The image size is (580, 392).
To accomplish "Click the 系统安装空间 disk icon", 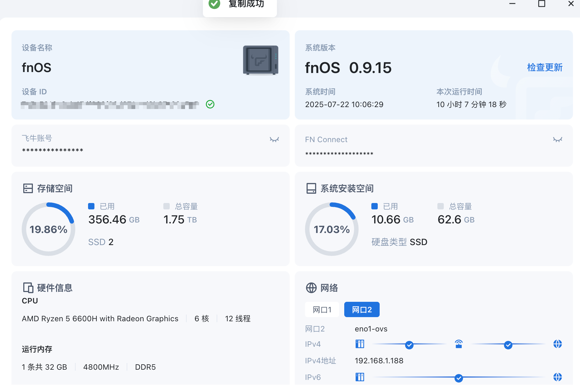I will pyautogui.click(x=311, y=188).
